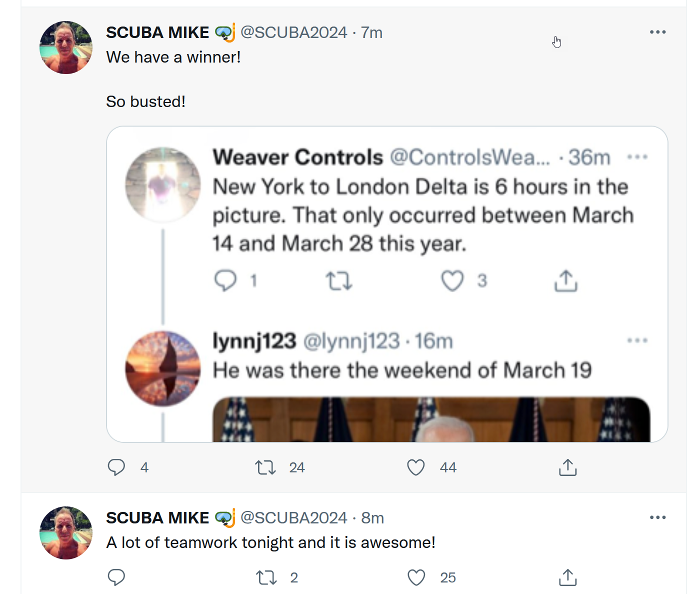Open the @SCUBA2024 handle on the 8m tweet
This screenshot has height=594, width=700.
[x=293, y=517]
